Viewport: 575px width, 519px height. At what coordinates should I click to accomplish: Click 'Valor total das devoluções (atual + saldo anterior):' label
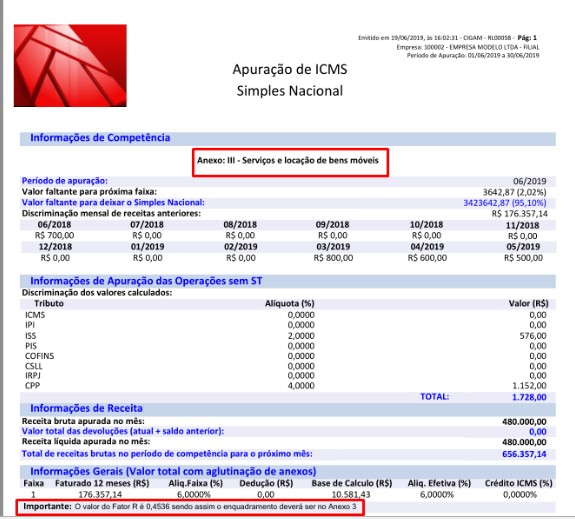[123, 431]
